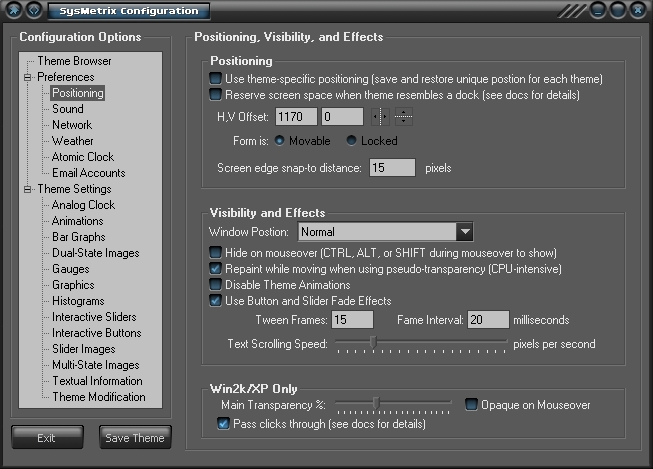Select Graphics tree item
This screenshot has width=653, height=469.
pyautogui.click(x=73, y=285)
